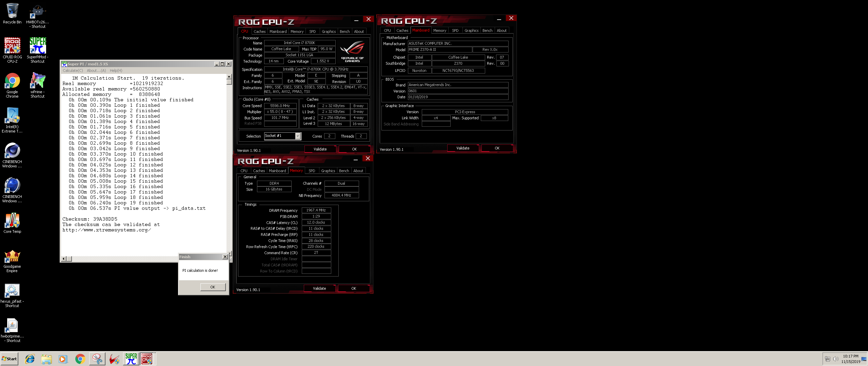Open the Help(H) menu in Super PI
The width and height of the screenshot is (868, 366).
tap(116, 70)
